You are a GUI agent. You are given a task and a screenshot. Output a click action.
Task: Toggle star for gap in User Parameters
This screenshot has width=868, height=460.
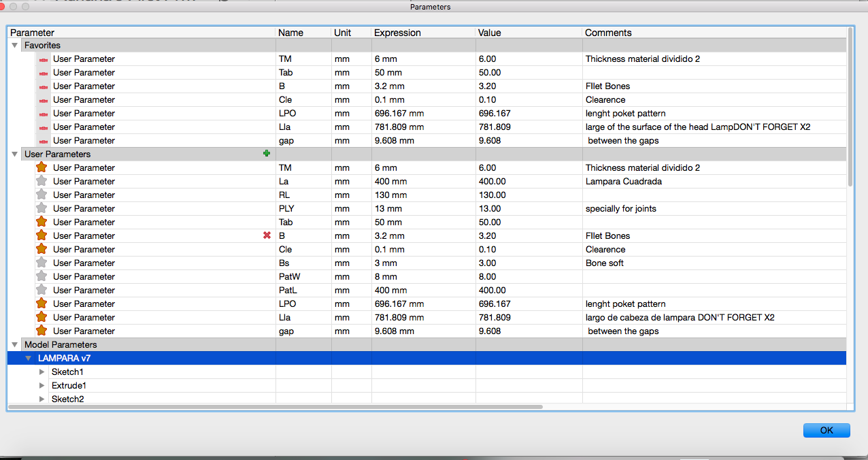[x=41, y=331]
